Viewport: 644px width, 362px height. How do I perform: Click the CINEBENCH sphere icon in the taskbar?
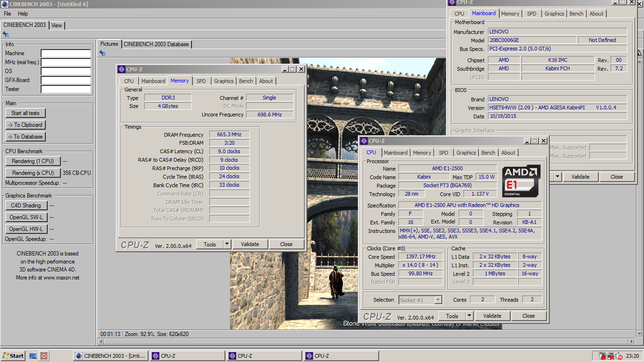(79, 356)
